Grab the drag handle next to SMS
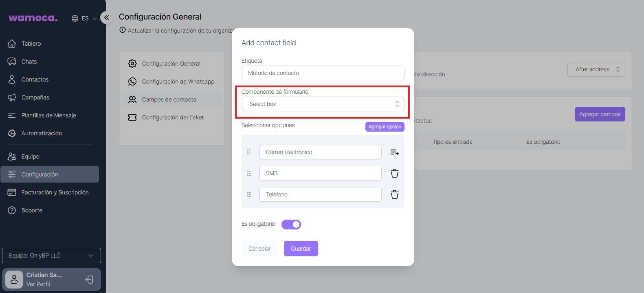644x293 pixels. pos(249,173)
